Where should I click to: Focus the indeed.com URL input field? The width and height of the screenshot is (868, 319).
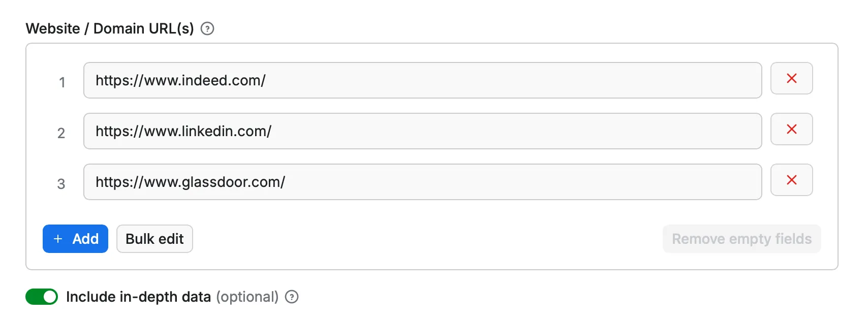(422, 80)
